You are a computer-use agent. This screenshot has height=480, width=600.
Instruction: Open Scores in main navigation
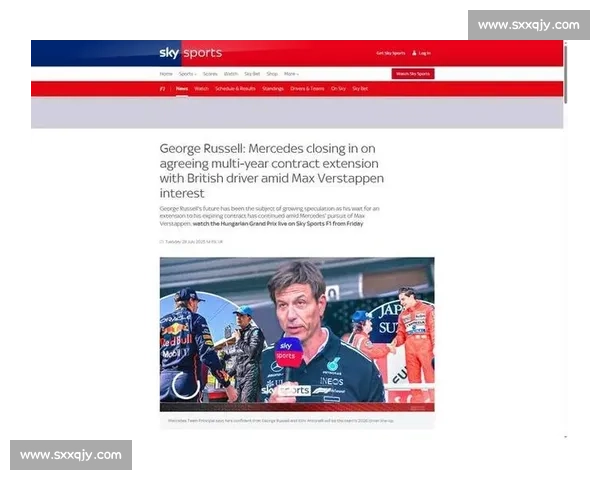(210, 74)
